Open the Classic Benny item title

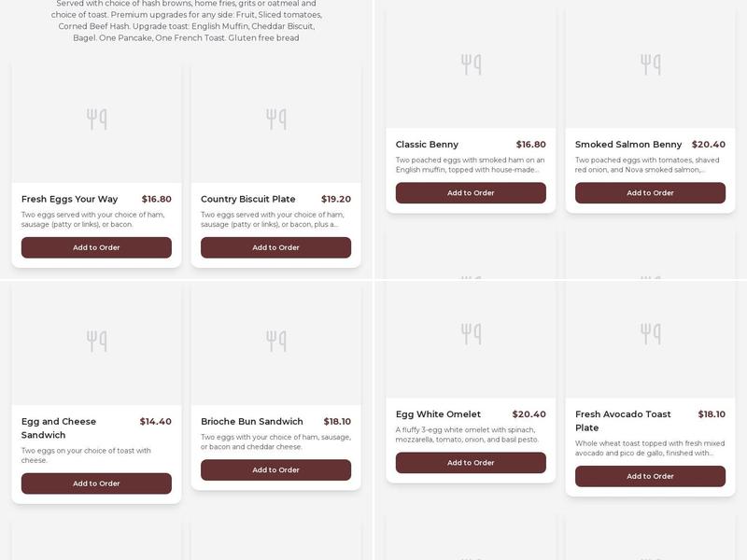[427, 145]
